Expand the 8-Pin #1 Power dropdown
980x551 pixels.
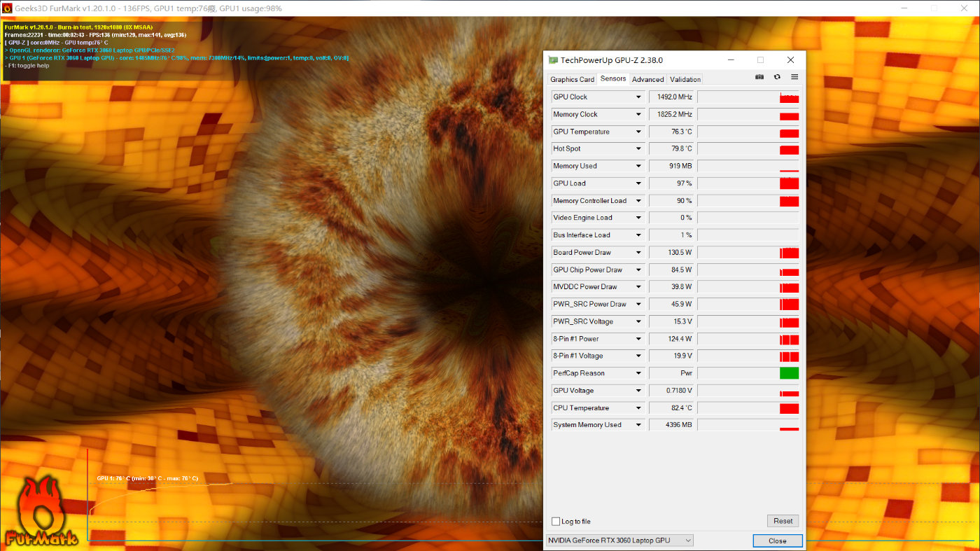click(x=638, y=339)
